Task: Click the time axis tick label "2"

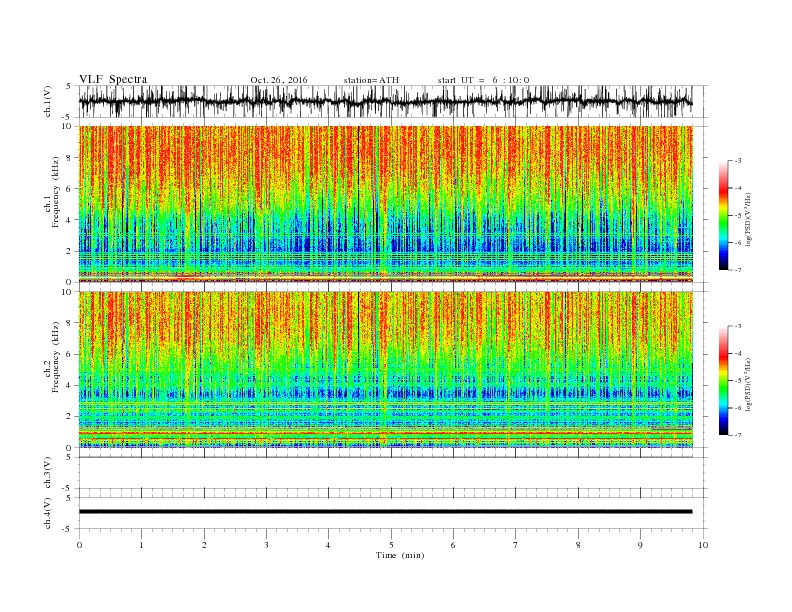Action: tap(204, 545)
